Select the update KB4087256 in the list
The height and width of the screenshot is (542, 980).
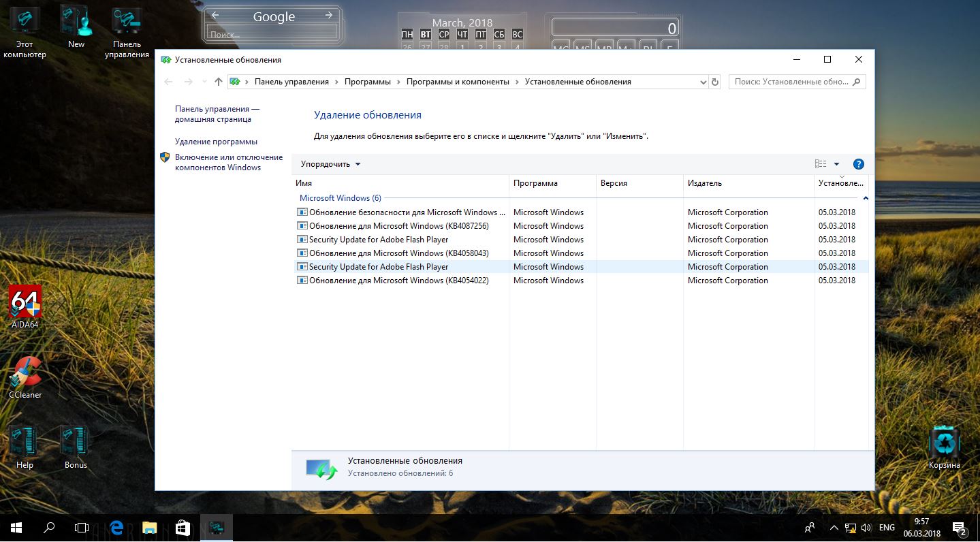398,226
